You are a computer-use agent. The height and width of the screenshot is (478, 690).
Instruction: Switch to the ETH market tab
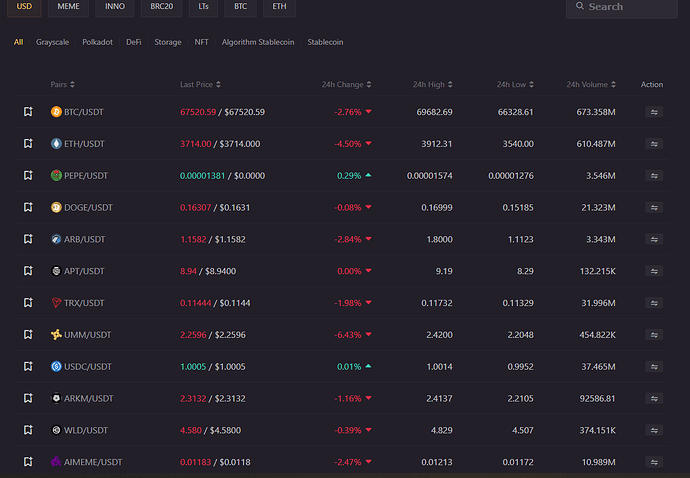pos(279,7)
